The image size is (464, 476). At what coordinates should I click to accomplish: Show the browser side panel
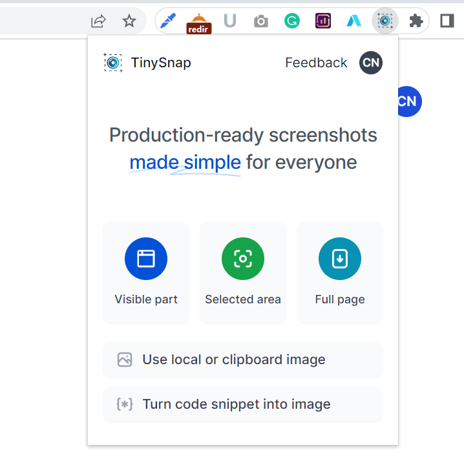pyautogui.click(x=447, y=21)
